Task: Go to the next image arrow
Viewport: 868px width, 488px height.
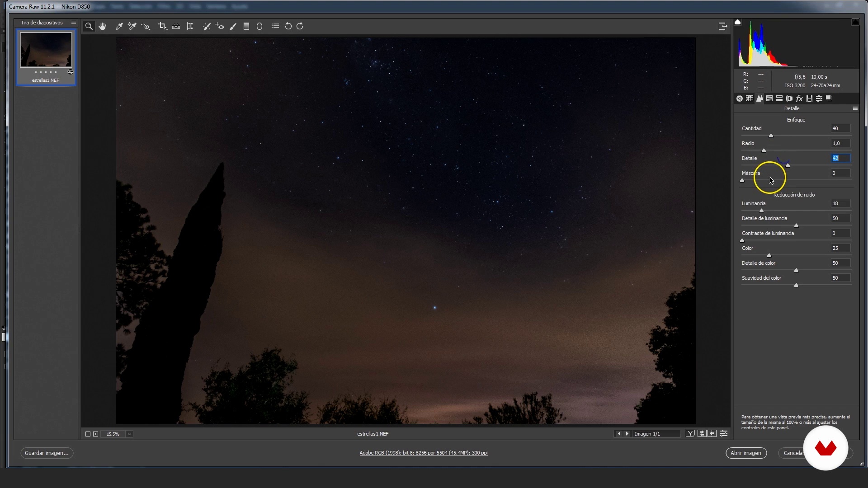Action: (627, 434)
